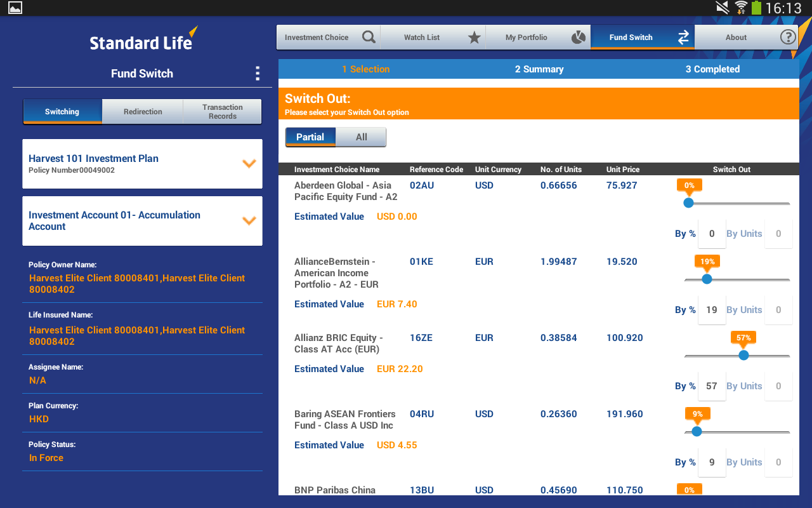Tap the Watch List star icon
This screenshot has height=508, width=812.
(474, 37)
